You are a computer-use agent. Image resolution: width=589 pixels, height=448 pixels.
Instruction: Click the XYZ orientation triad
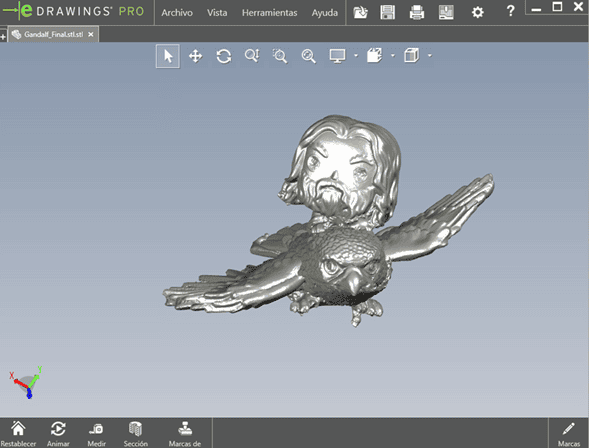[26, 382]
